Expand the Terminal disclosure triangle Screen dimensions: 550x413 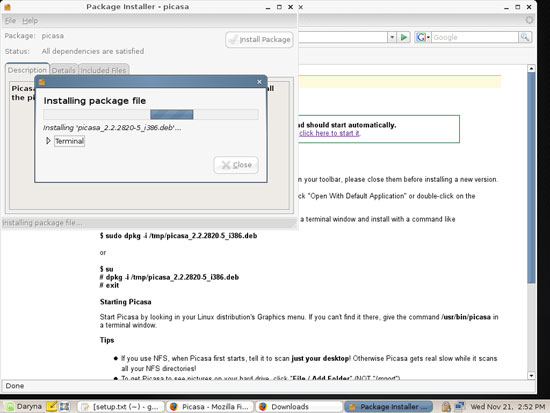(x=48, y=141)
